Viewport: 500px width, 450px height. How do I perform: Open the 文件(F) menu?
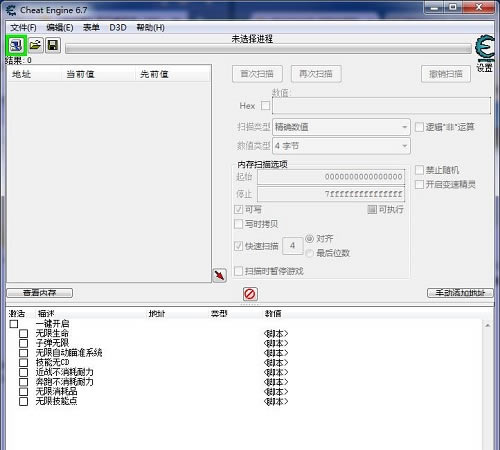click(x=23, y=28)
